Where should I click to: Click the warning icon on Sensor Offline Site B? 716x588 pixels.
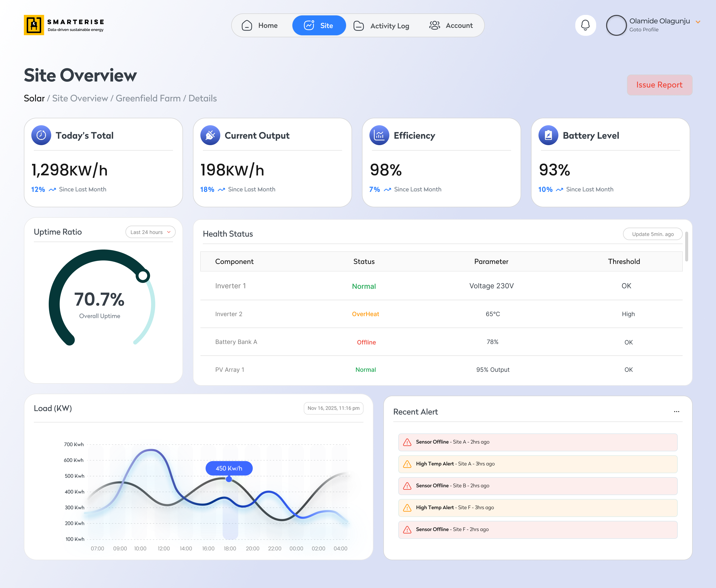tap(407, 486)
